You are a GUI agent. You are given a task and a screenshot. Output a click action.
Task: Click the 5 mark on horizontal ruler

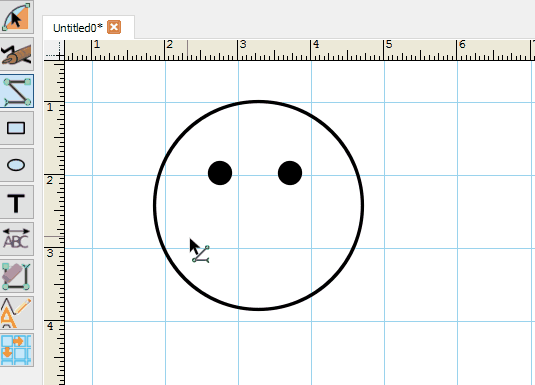pos(389,44)
